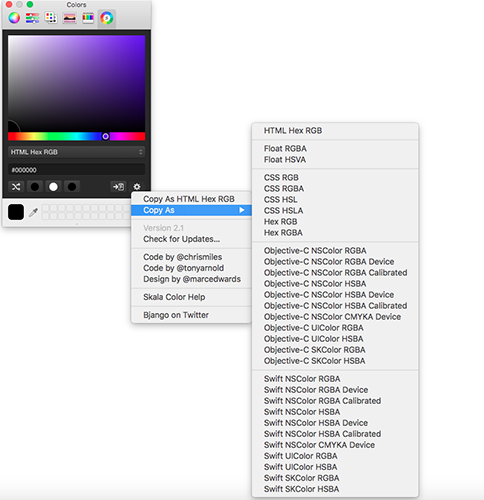Viewport: 484px width, 500px height.
Task: Pick a color with the eyedropper
Action: [33, 212]
